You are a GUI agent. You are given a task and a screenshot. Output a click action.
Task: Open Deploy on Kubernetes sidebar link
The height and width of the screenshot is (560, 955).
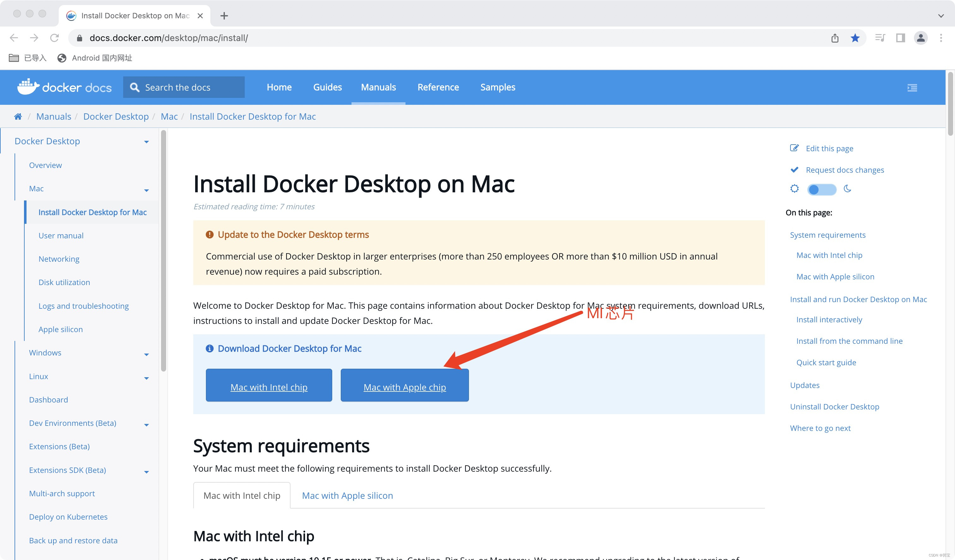click(x=68, y=517)
